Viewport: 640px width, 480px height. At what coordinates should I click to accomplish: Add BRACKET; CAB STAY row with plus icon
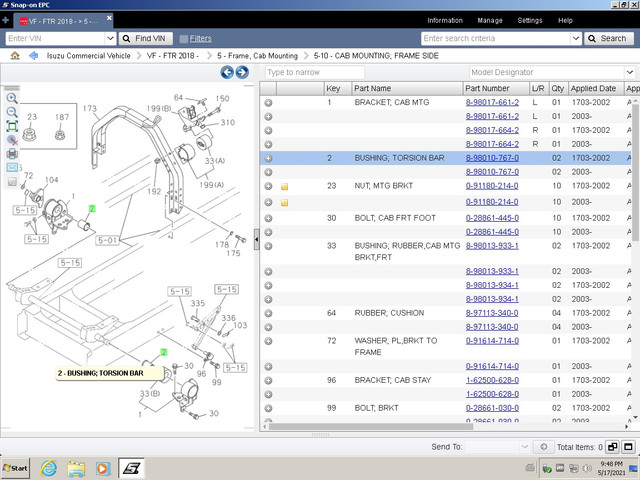[268, 380]
